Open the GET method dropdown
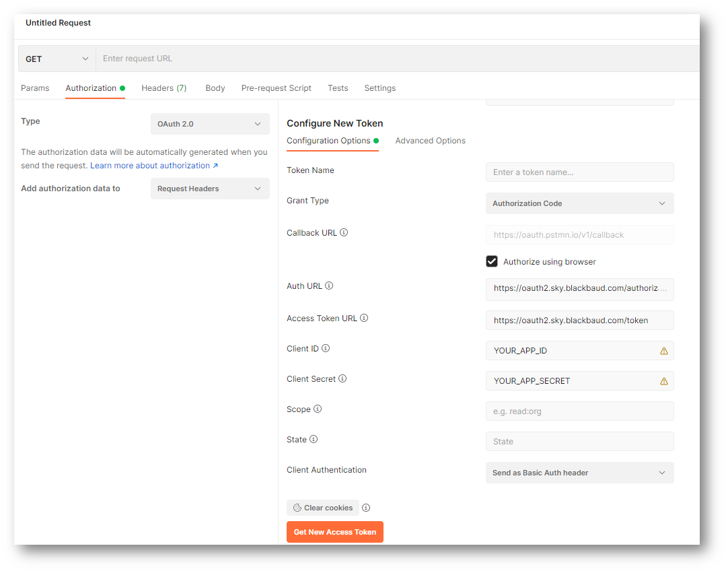 57,59
